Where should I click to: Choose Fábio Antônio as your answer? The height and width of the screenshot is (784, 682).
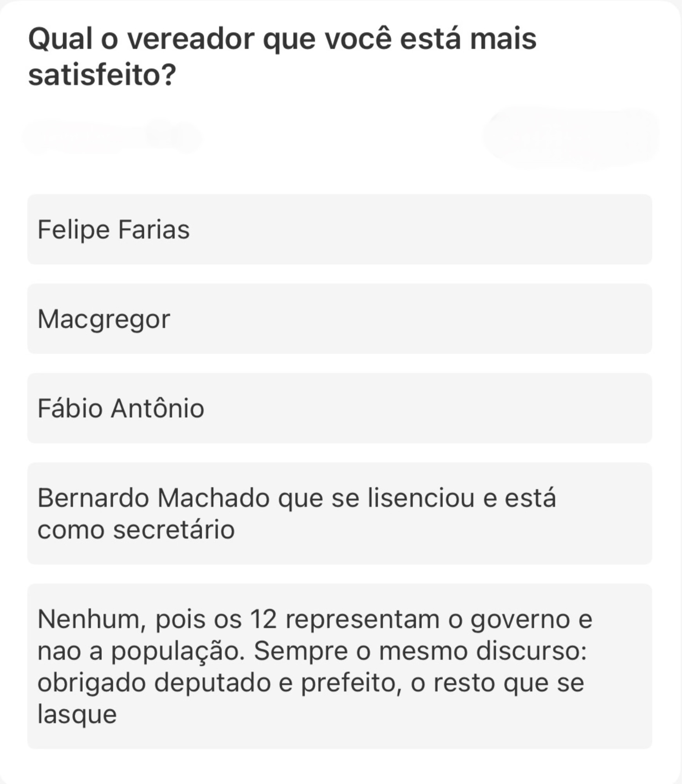(x=339, y=408)
